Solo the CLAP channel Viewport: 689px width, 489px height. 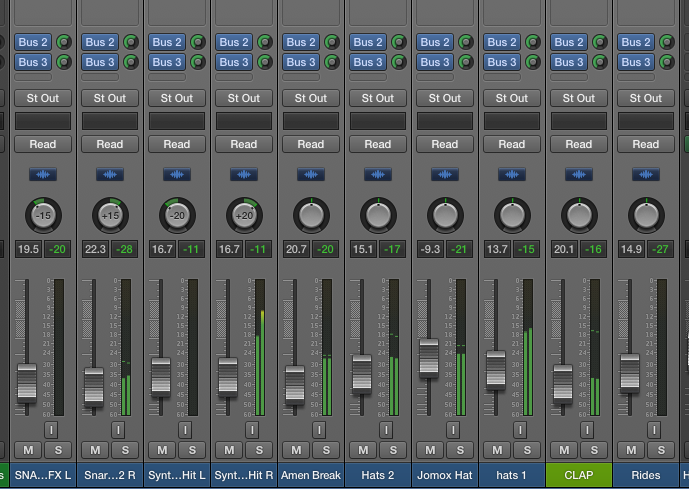pos(594,450)
